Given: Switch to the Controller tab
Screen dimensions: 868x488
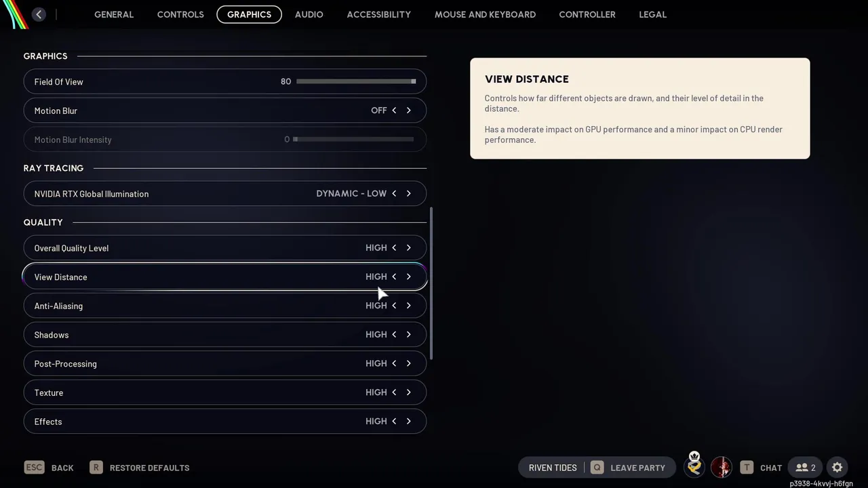Looking at the screenshot, I should coord(587,14).
